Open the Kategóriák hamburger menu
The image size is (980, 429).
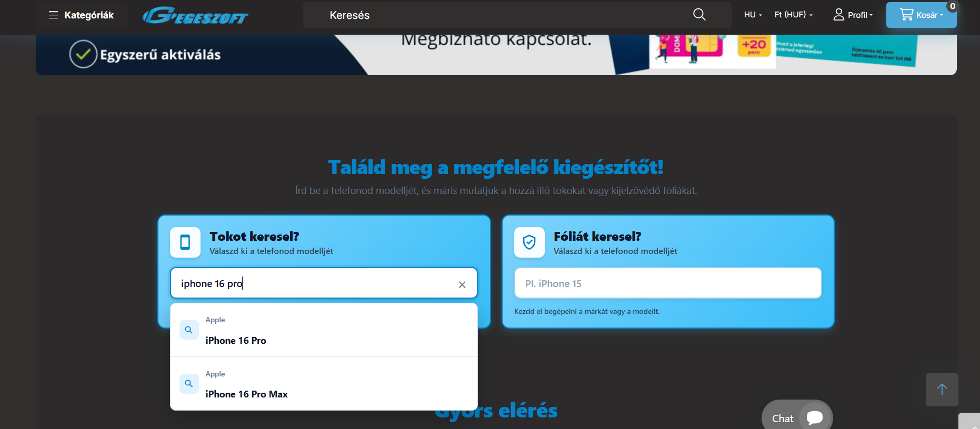81,15
